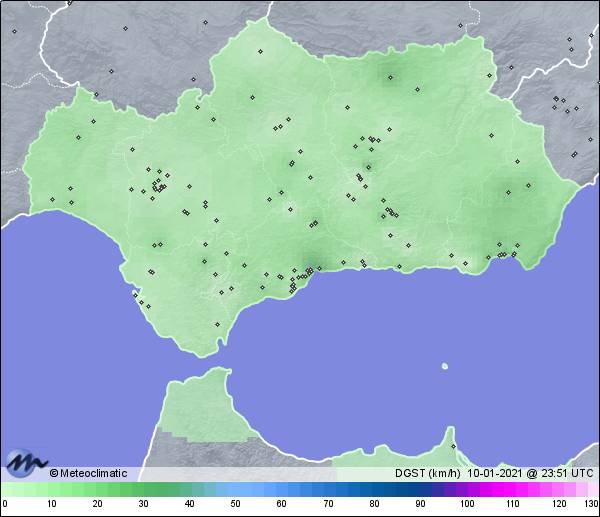Click the 130 km/h label at the scale end
The image size is (600, 517).
(x=590, y=503)
